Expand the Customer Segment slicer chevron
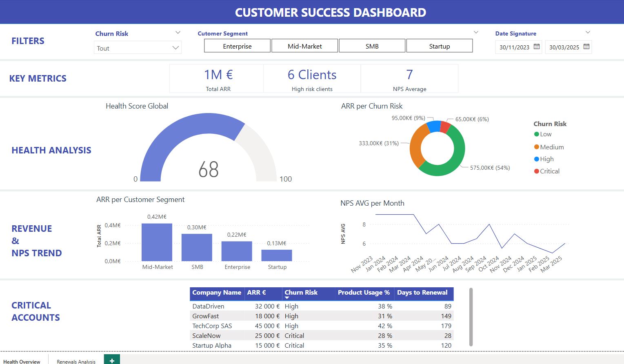The image size is (624, 364). pos(476,32)
